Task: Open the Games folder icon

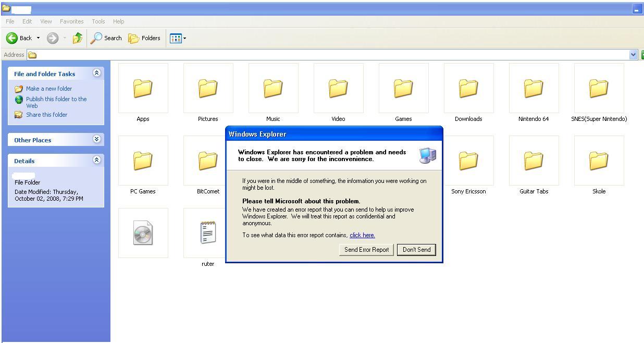Action: coord(404,88)
